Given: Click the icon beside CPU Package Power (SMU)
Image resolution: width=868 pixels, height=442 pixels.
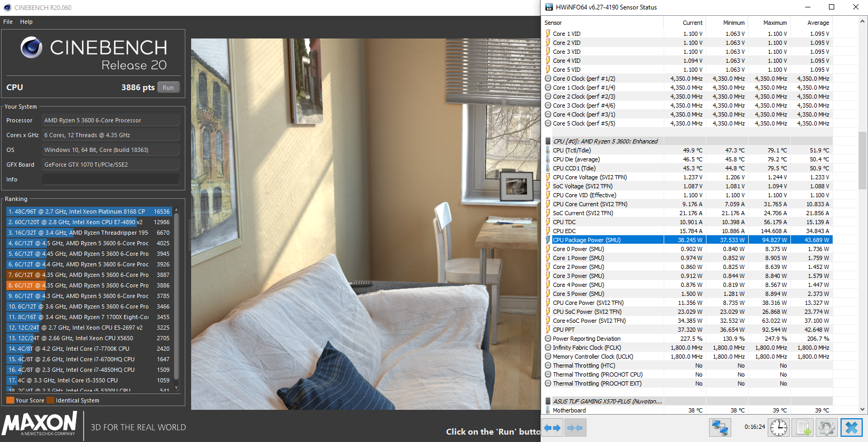Looking at the screenshot, I should pos(548,240).
